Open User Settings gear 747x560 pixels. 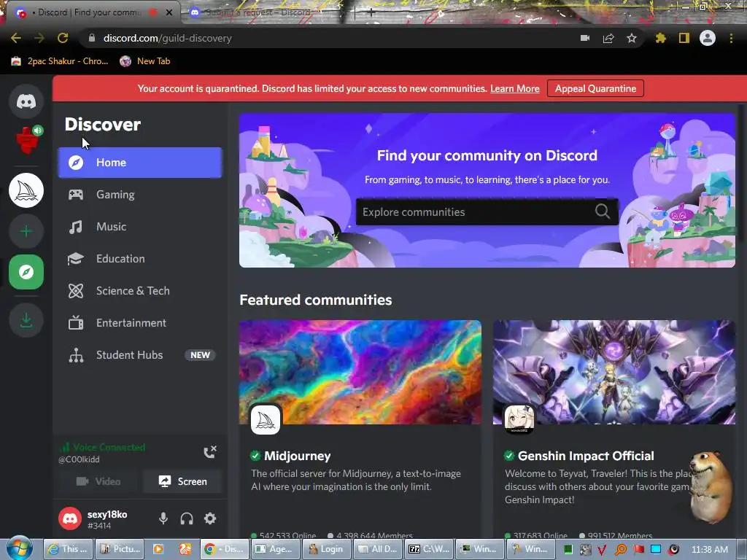tap(210, 518)
